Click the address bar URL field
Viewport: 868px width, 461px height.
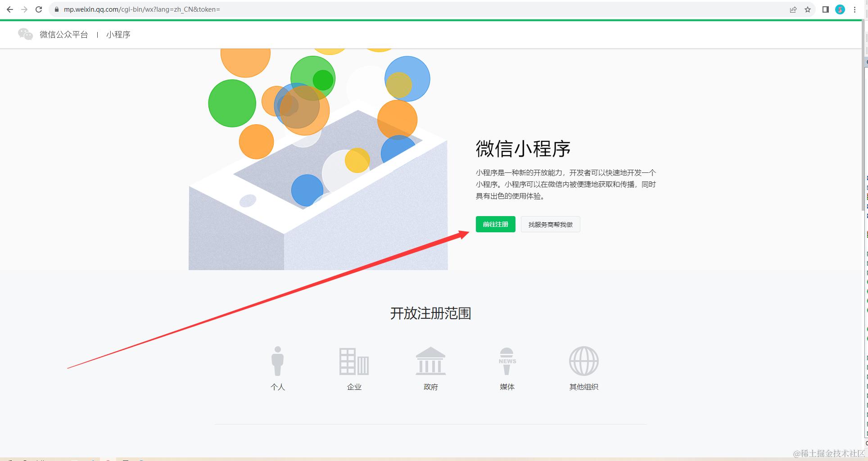pyautogui.click(x=419, y=9)
